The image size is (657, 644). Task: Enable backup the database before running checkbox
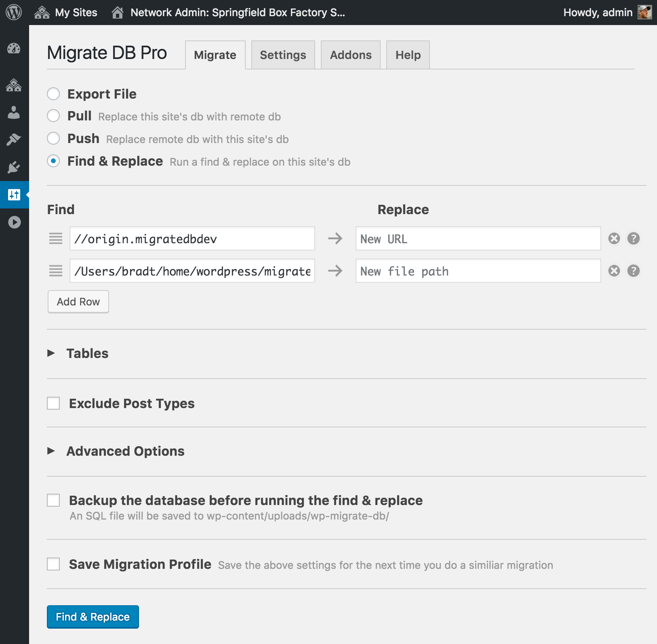click(53, 500)
